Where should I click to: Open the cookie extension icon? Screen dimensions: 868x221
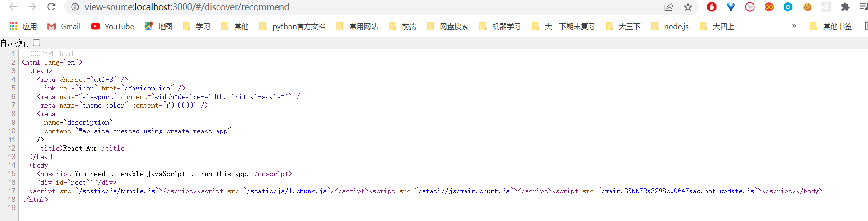pyautogui.click(x=807, y=7)
